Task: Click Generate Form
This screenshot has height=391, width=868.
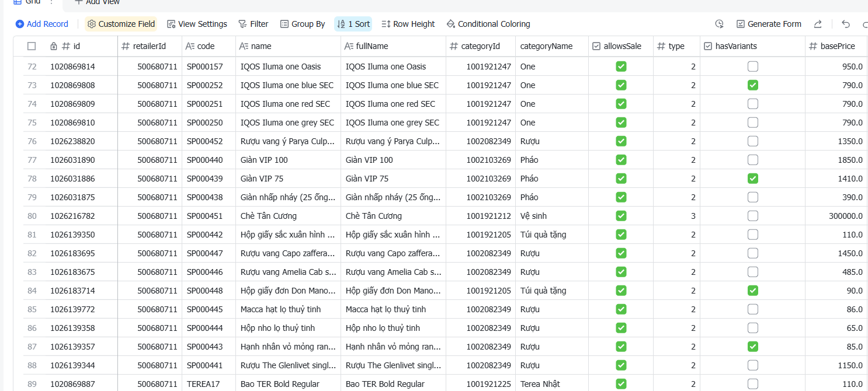Action: coord(769,24)
